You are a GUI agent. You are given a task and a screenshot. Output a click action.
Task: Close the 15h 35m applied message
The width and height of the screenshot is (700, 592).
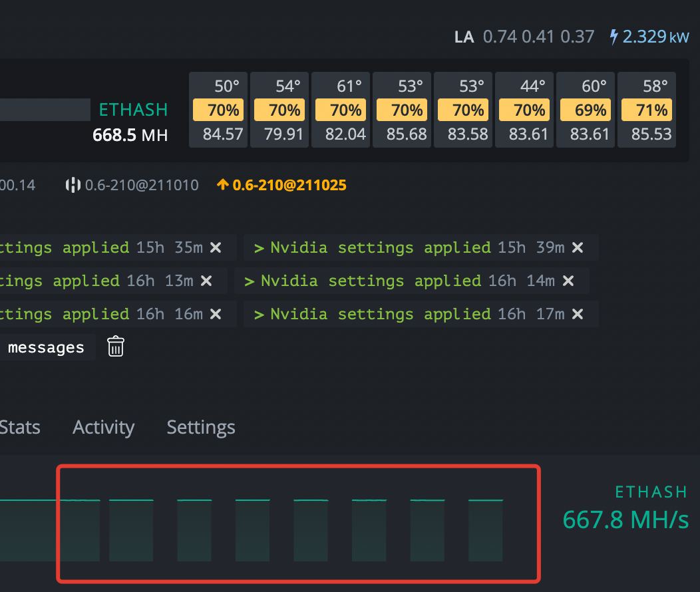tap(216, 247)
